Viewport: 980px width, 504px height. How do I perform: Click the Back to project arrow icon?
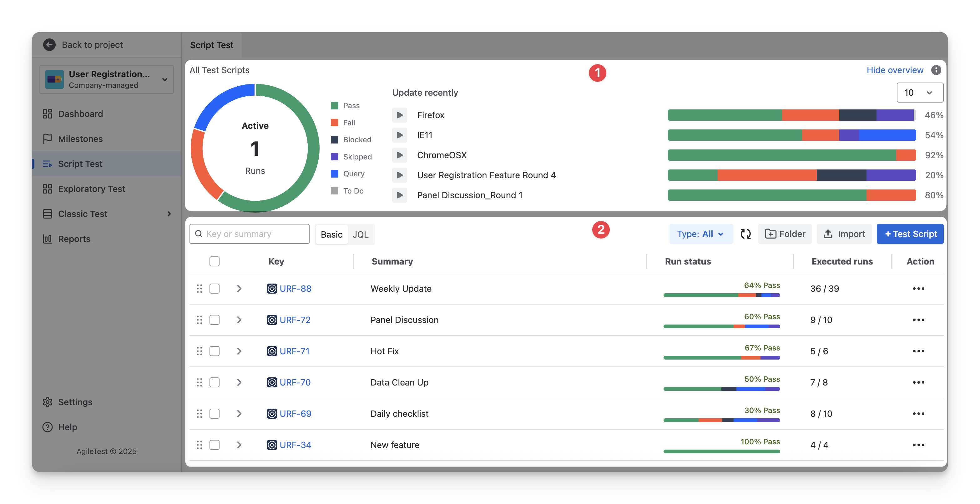pyautogui.click(x=49, y=45)
